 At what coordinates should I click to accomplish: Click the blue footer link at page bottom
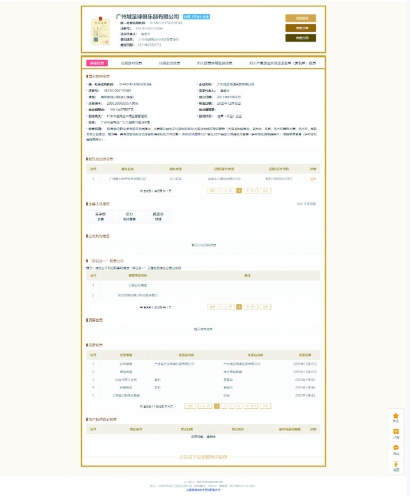[203, 490]
